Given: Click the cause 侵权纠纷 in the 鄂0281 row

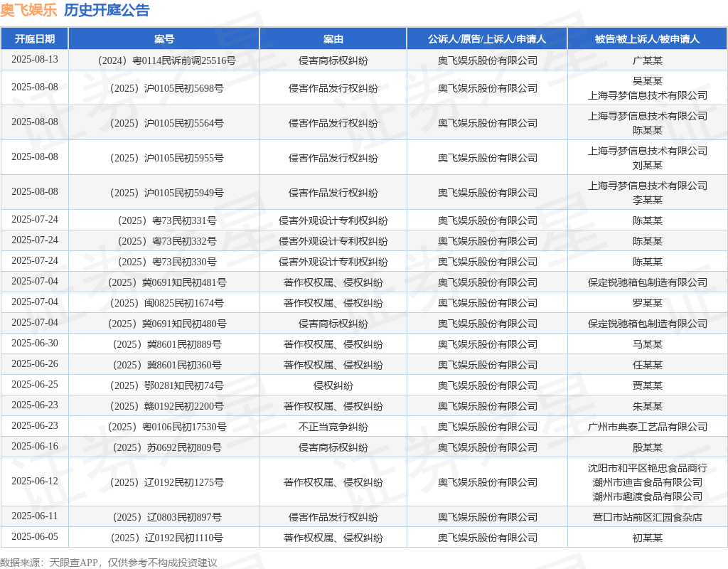Looking at the screenshot, I should 333,385.
